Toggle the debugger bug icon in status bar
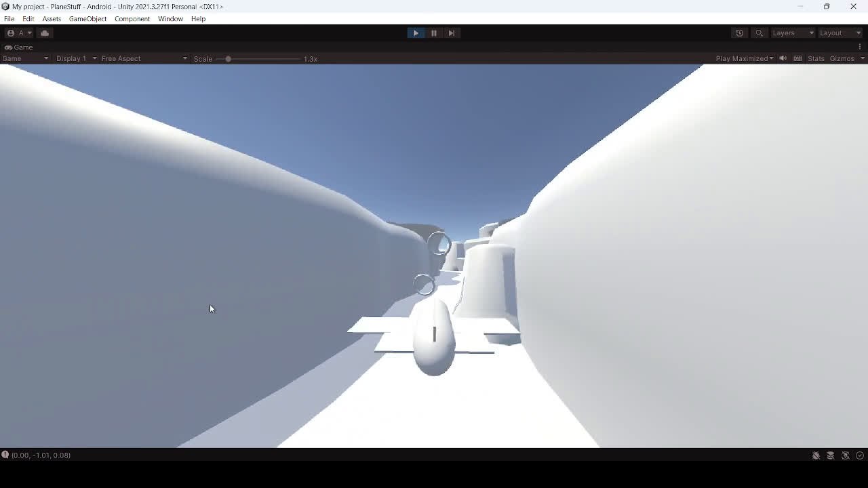Screen dimensions: 868x488 click(816, 455)
